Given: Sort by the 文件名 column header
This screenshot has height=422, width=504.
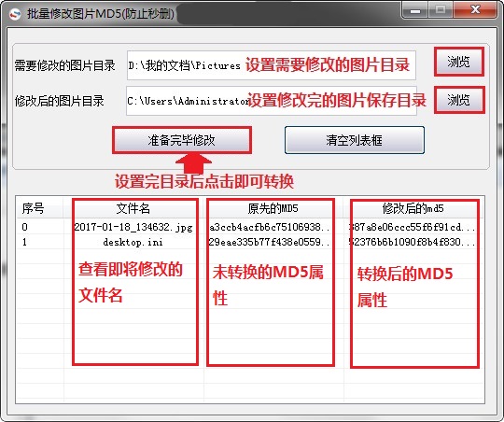Looking at the screenshot, I should tap(133, 209).
